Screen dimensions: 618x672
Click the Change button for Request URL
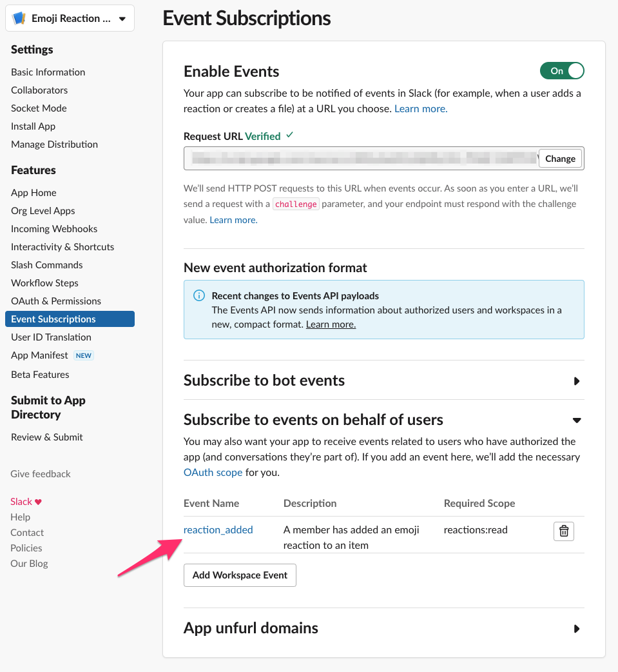tap(560, 159)
